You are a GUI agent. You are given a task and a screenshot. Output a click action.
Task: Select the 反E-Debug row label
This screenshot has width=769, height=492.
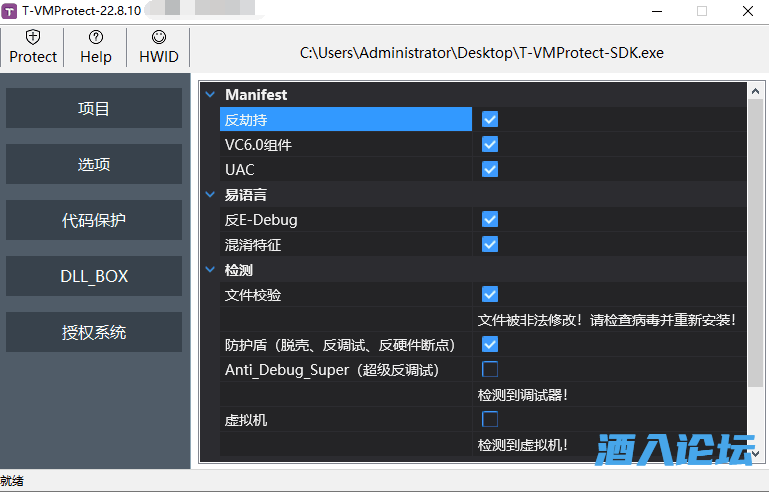click(x=346, y=219)
